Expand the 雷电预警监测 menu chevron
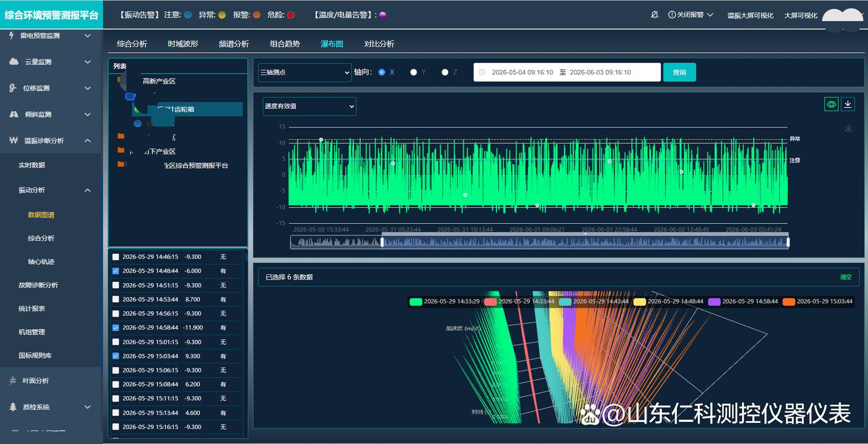The width and height of the screenshot is (868, 444). click(x=88, y=36)
